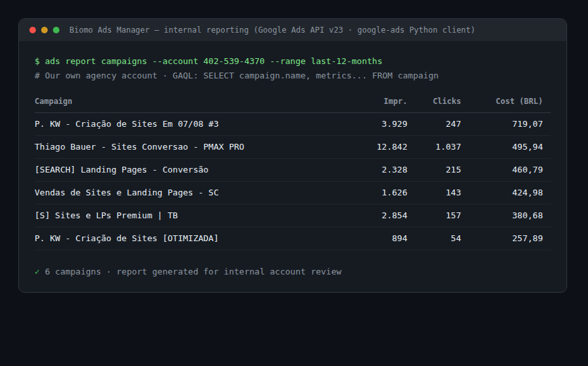The width and height of the screenshot is (588, 366).
Task: Click cost value 460,79
Action: pyautogui.click(x=527, y=170)
